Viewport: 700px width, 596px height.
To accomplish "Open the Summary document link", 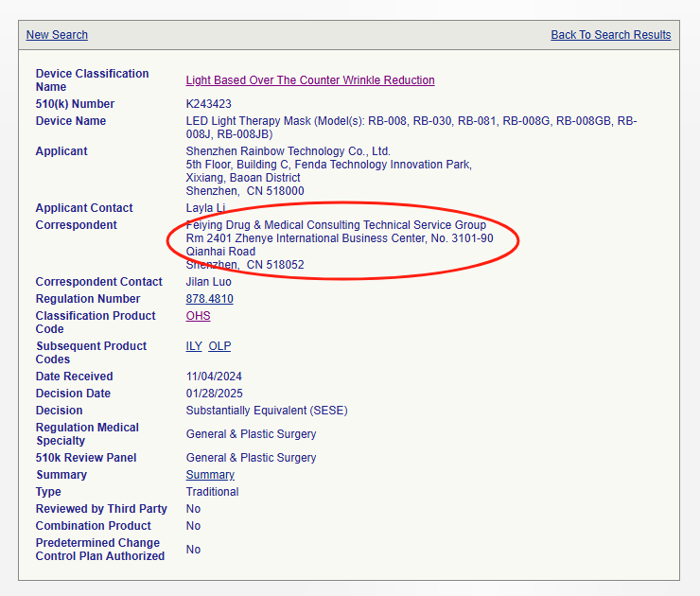I will coord(210,475).
